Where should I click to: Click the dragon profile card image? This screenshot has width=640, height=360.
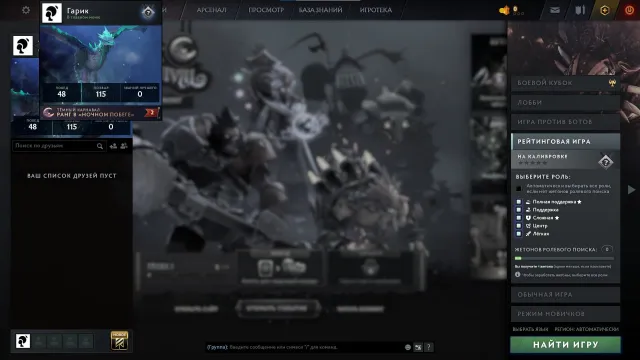[x=100, y=54]
